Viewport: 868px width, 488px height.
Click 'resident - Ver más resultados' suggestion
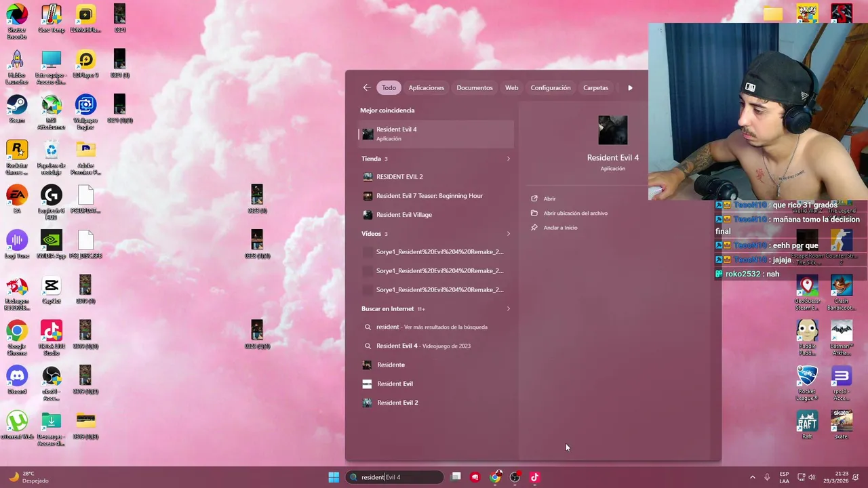pyautogui.click(x=436, y=327)
